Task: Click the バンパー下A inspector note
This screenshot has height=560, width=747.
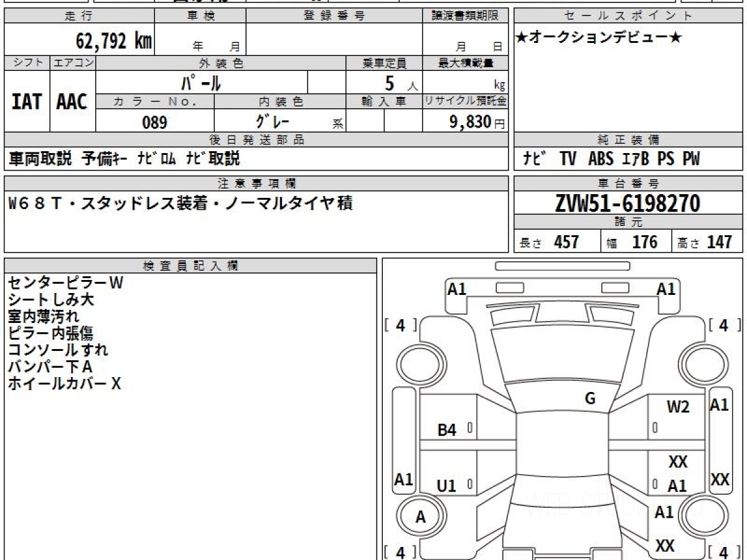Action: (50, 366)
